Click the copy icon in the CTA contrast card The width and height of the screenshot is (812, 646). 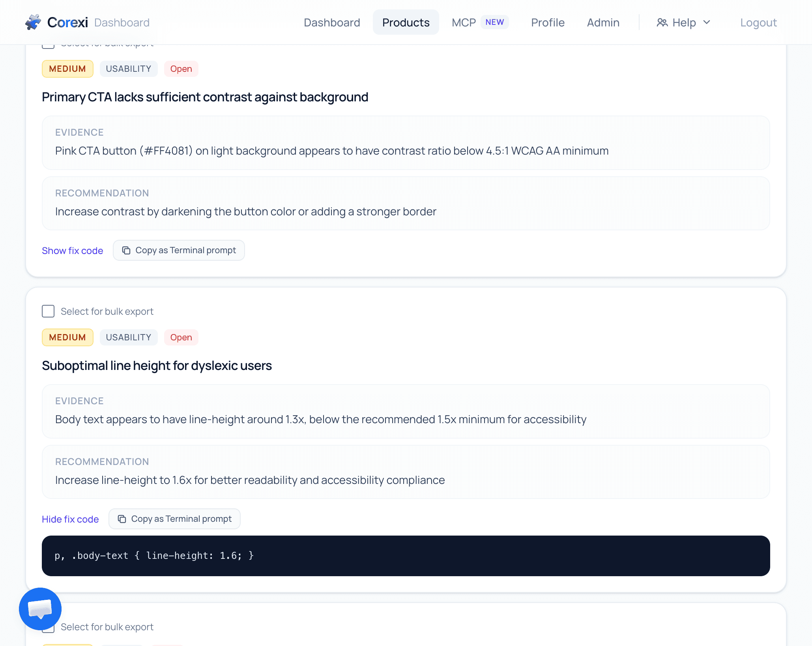click(126, 250)
